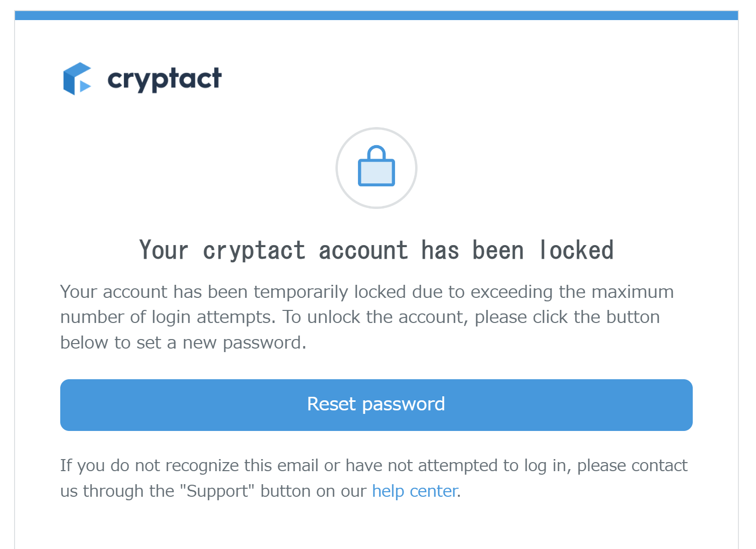Click the shackle on the padlock icon
Image resolution: width=756 pixels, height=549 pixels.
click(376, 152)
